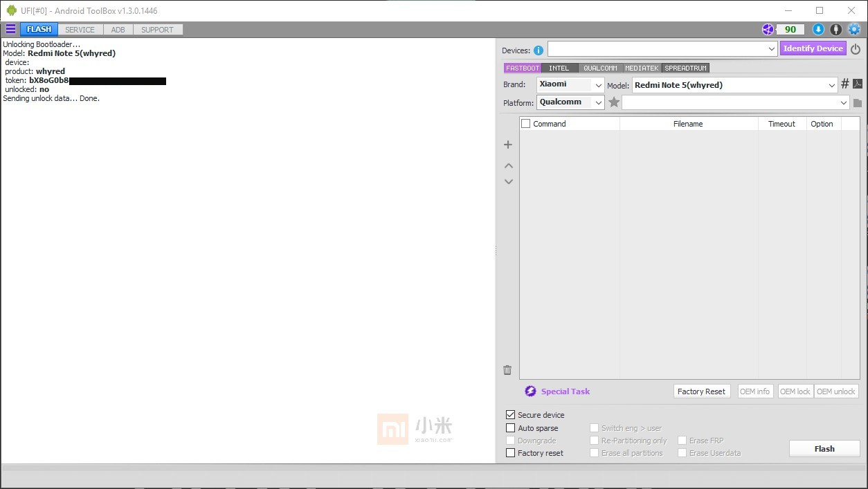Click the OEM unlock button
Screen dimensions: 868x489
836,391
